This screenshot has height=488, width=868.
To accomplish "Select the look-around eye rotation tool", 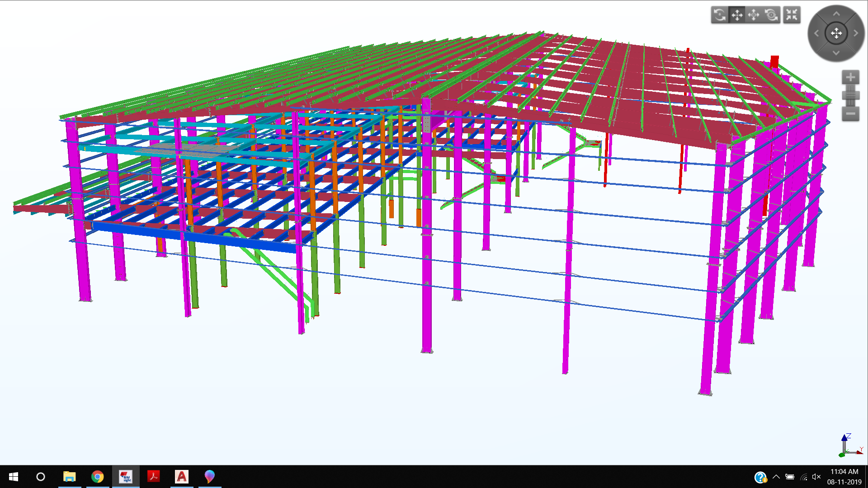I will click(771, 15).
